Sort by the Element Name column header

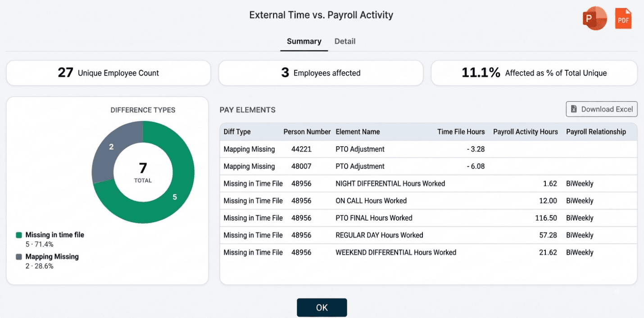point(358,132)
